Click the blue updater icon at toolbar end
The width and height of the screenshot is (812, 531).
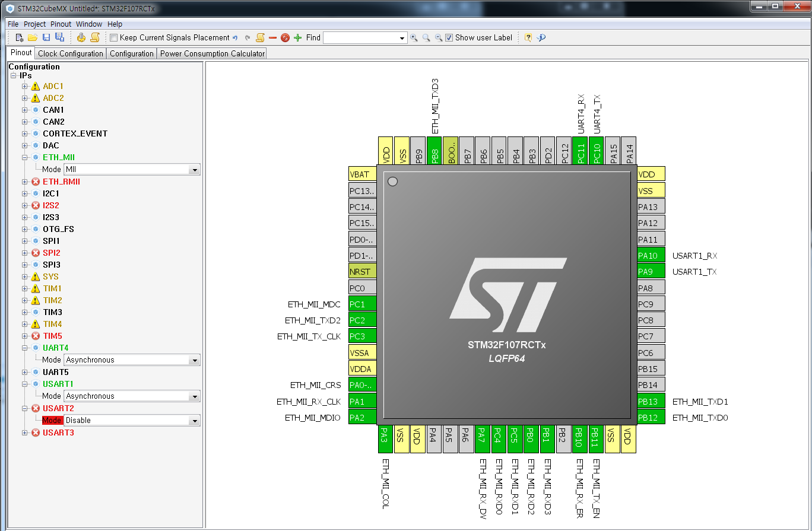(x=541, y=37)
